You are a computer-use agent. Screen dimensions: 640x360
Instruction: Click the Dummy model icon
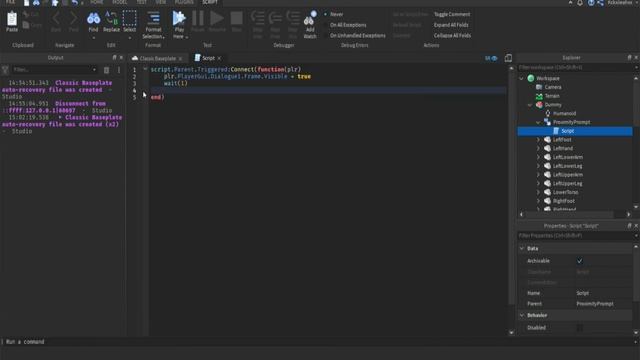click(539, 104)
